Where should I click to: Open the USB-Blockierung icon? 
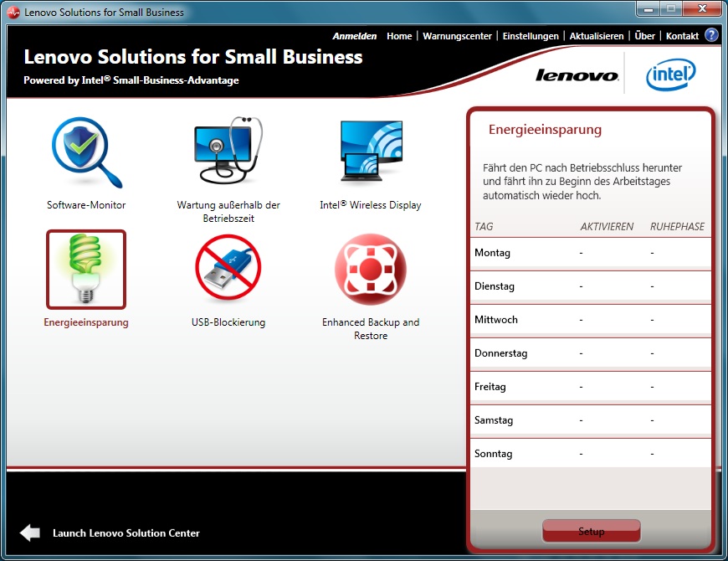coord(228,267)
